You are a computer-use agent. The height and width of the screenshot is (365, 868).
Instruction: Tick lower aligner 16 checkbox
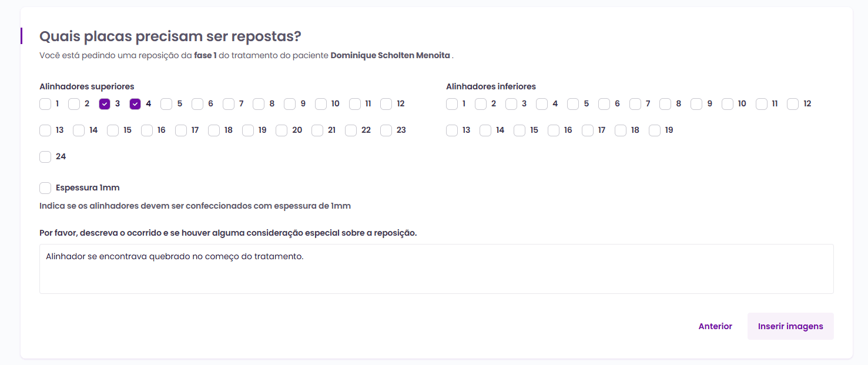tap(554, 130)
